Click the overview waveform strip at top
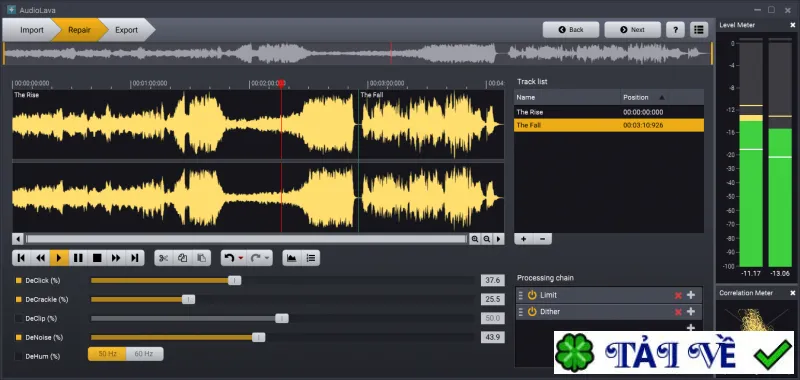Screen dimensions: 800x380 point(358,53)
